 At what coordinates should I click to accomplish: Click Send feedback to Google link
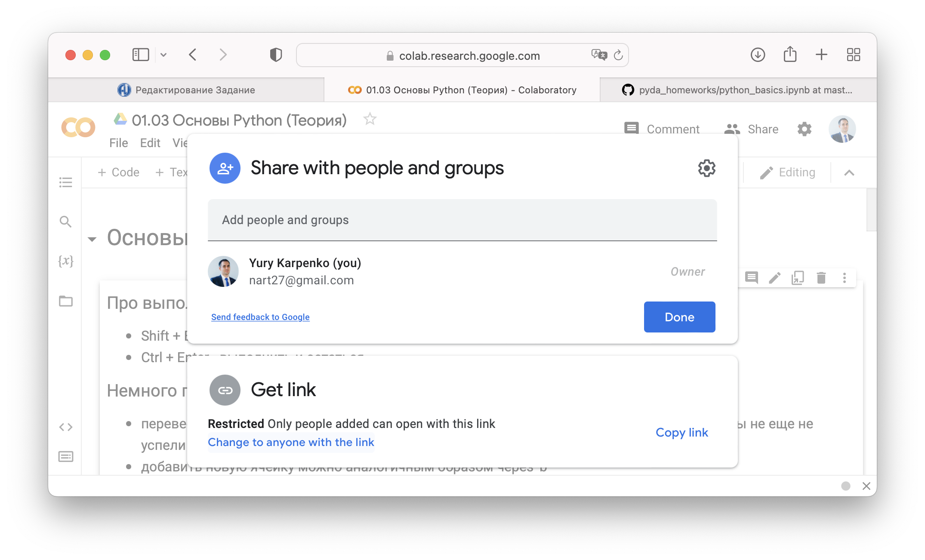click(260, 317)
